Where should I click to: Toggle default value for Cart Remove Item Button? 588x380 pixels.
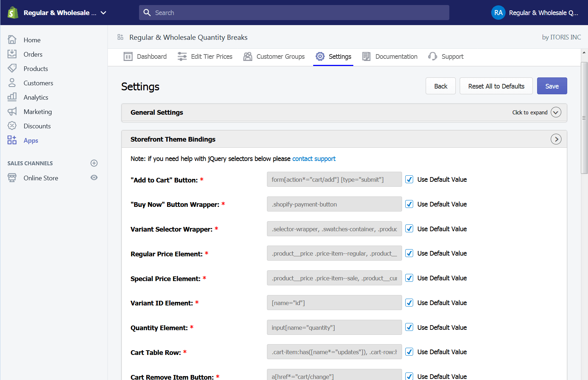[x=409, y=376]
